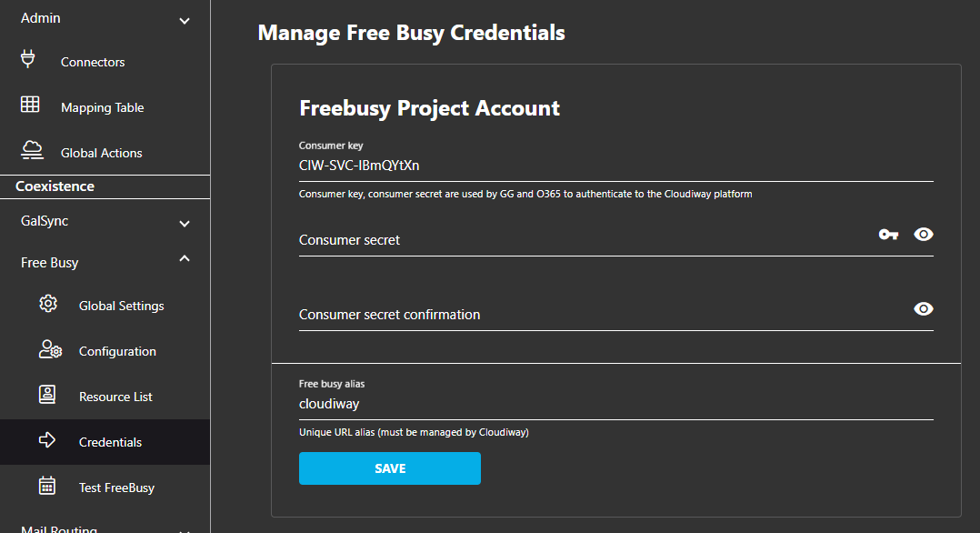
Task: Collapse the Free Busy section
Action: (185, 258)
